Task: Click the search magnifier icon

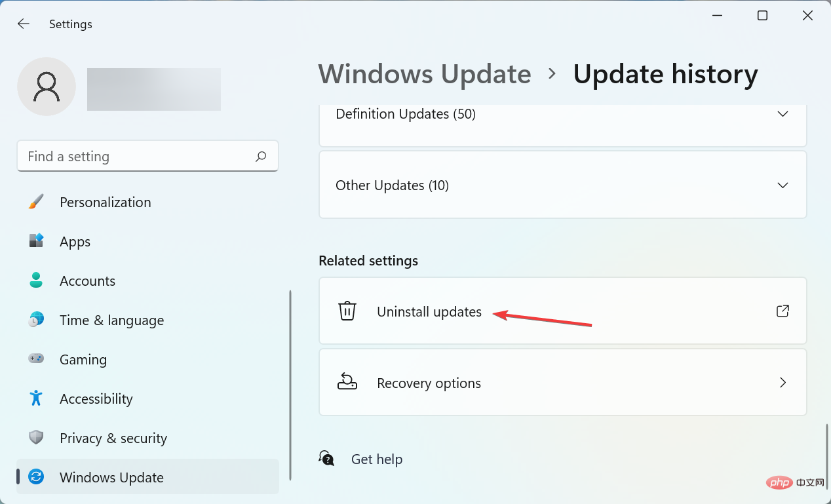Action: click(x=261, y=157)
